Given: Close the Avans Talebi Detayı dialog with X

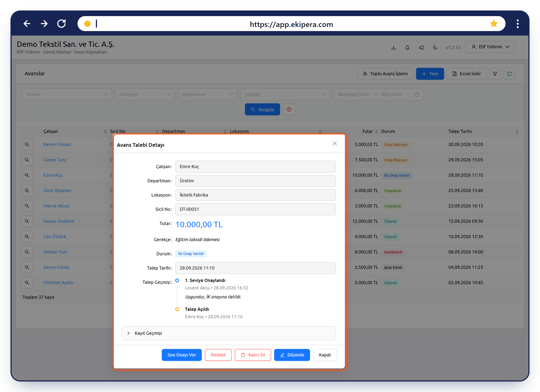Looking at the screenshot, I should [335, 144].
